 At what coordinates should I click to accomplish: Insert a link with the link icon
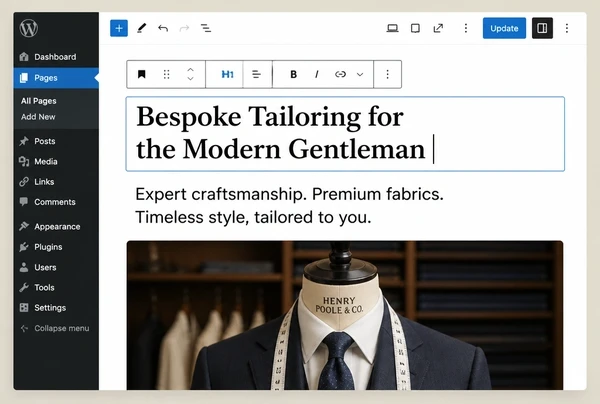pyautogui.click(x=340, y=74)
